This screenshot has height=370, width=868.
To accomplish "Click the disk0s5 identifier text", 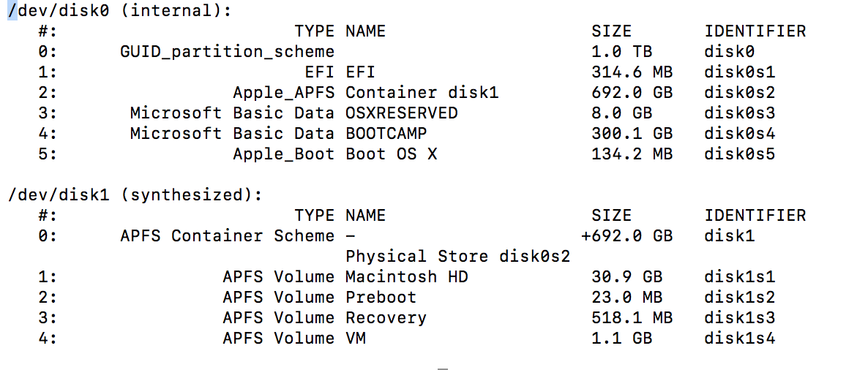I will tap(739, 154).
